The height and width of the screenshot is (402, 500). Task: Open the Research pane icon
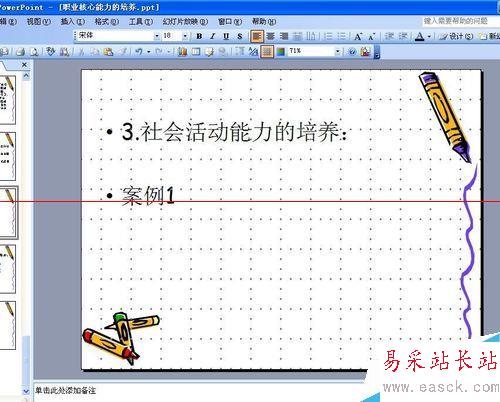coord(64,52)
